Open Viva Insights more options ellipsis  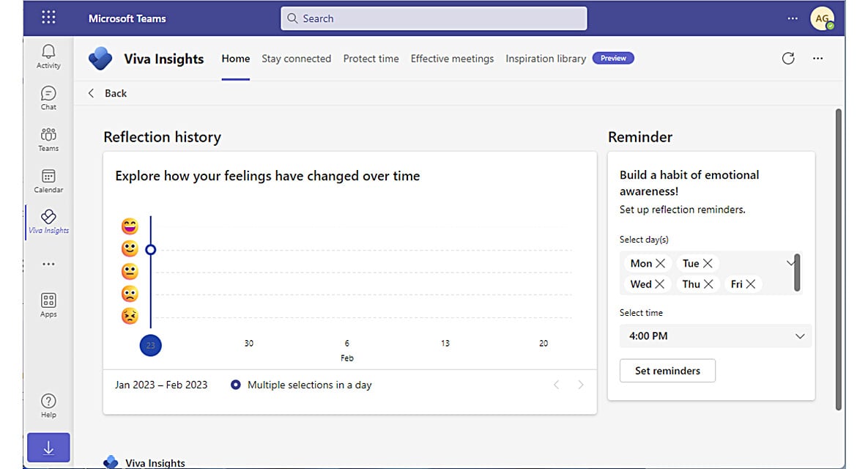[817, 58]
